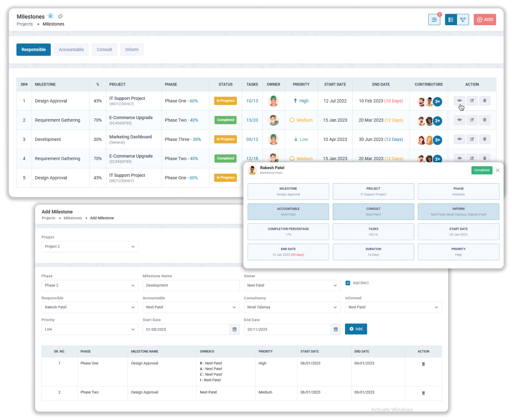
Task: Click the Milestone Name input field
Action: coord(191,286)
